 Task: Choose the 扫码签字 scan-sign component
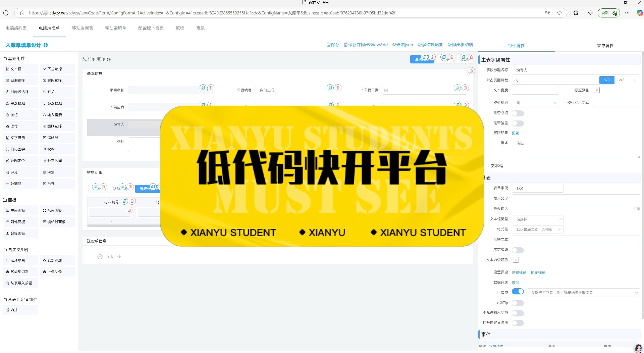tap(20, 149)
